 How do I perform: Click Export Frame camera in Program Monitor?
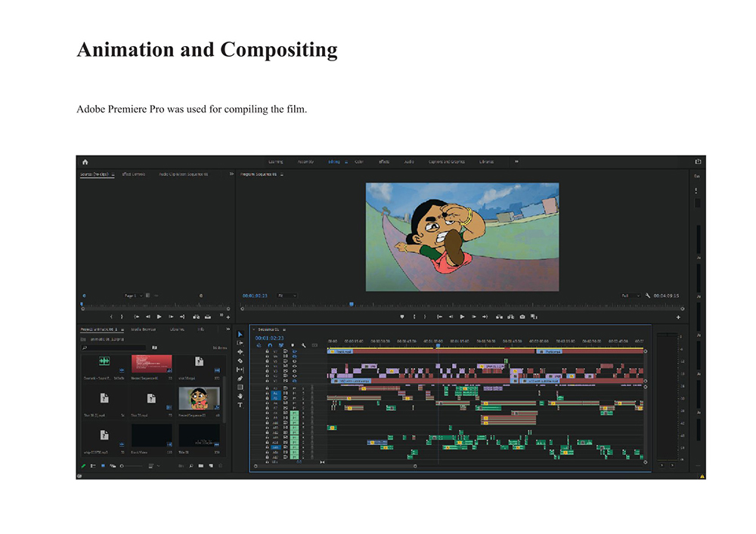[522, 316]
